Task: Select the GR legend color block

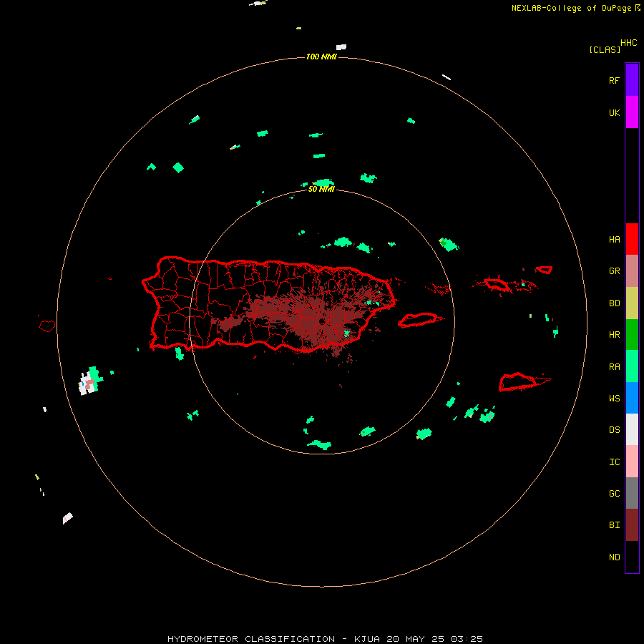Action: pyautogui.click(x=632, y=270)
